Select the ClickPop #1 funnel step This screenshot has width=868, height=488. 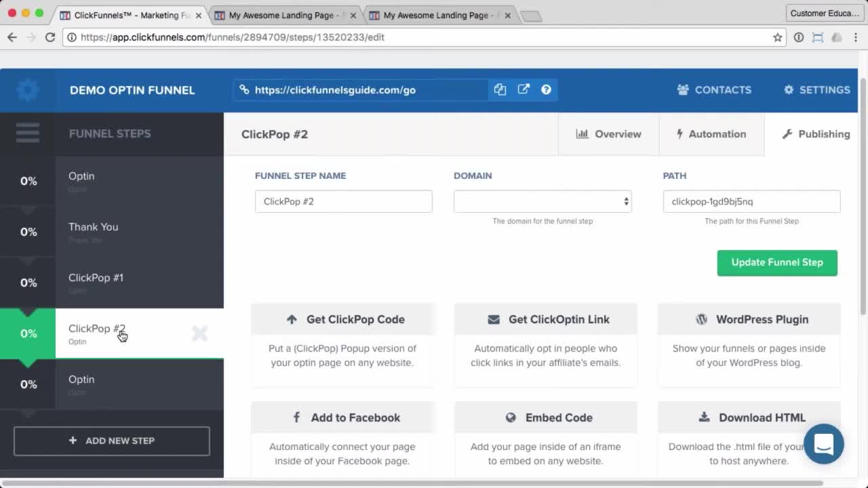[x=112, y=283]
